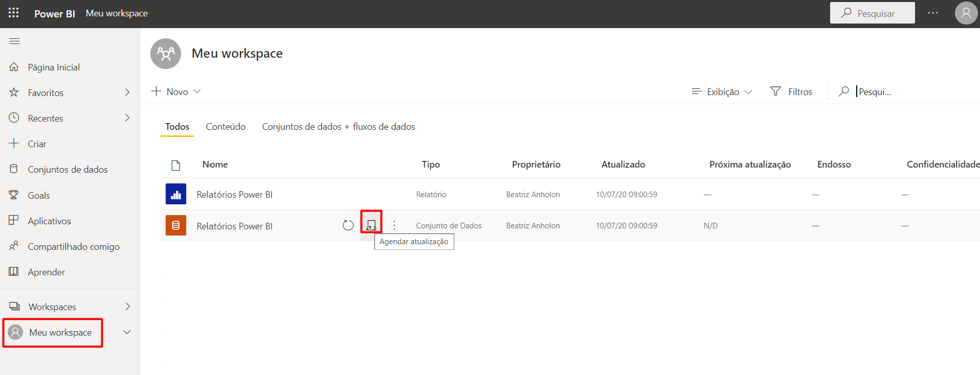Click the Workspaces icon in sidebar
This screenshot has height=375, width=980.
tap(15, 307)
